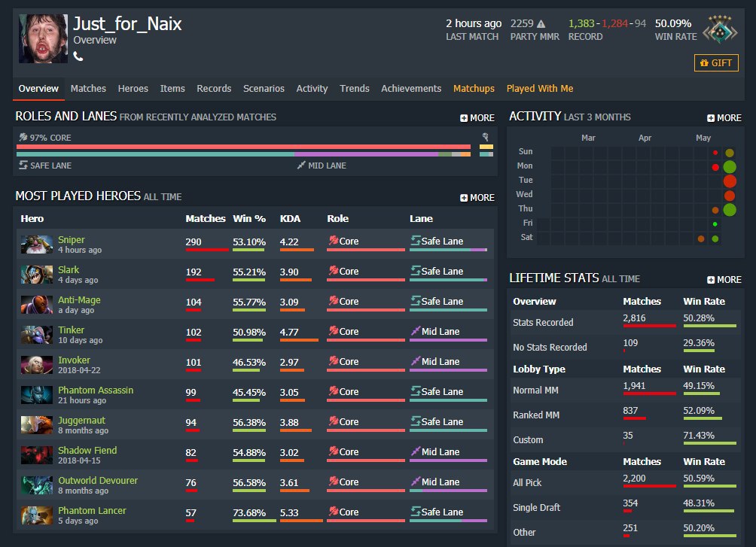Click the support role icon beside core bar
Image resolution: width=756 pixels, height=547 pixels.
[486, 138]
